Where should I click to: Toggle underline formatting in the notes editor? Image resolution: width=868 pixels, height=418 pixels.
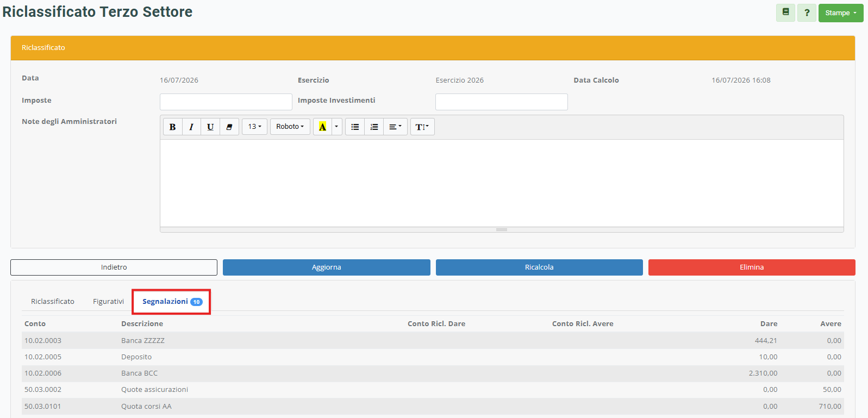pos(210,127)
